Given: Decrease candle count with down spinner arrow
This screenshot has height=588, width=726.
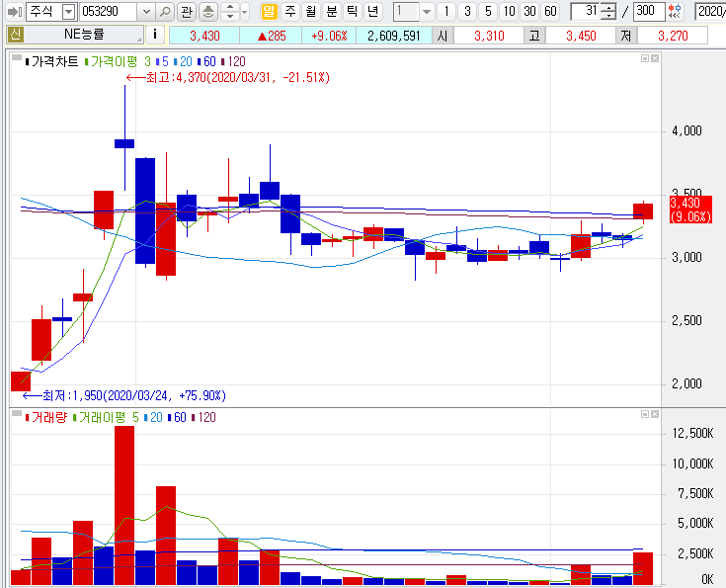Looking at the screenshot, I should [607, 16].
